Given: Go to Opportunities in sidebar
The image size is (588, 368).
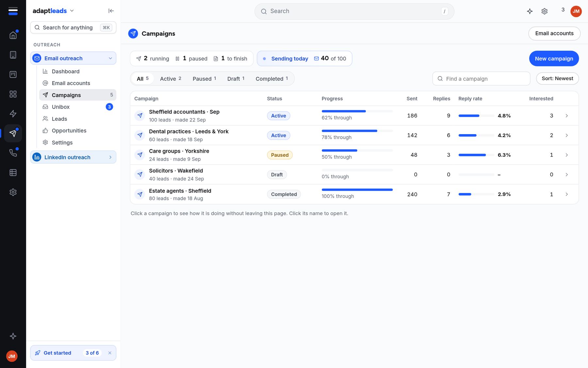Looking at the screenshot, I should 78,131.
